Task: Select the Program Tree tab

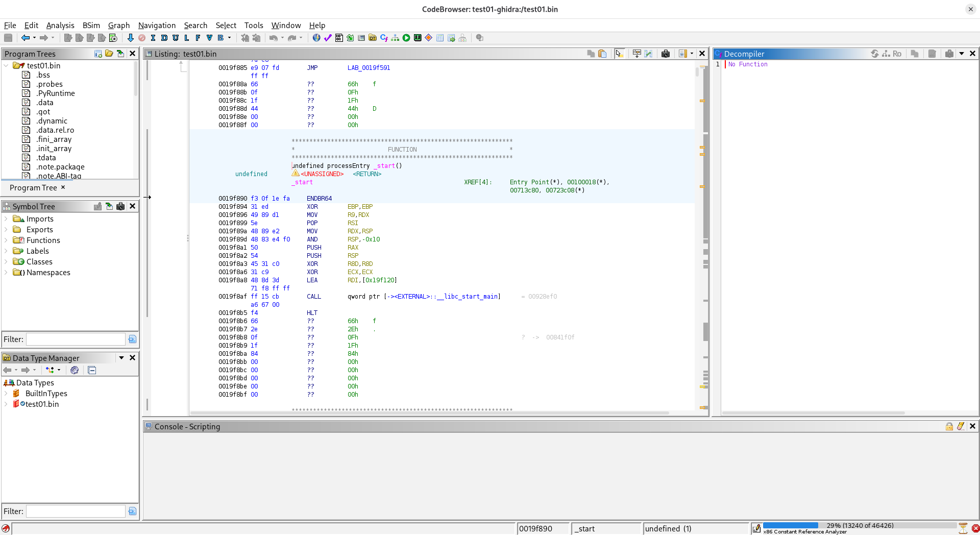Action: (x=33, y=188)
